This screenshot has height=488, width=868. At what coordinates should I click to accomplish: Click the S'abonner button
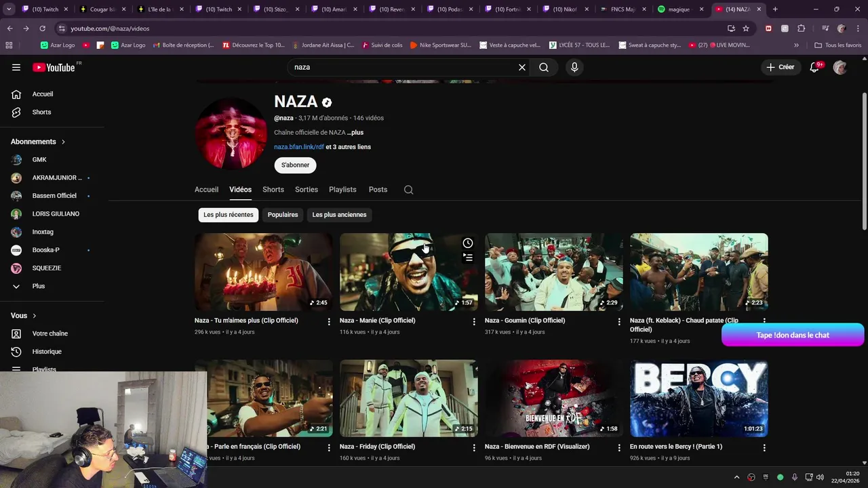pyautogui.click(x=296, y=165)
